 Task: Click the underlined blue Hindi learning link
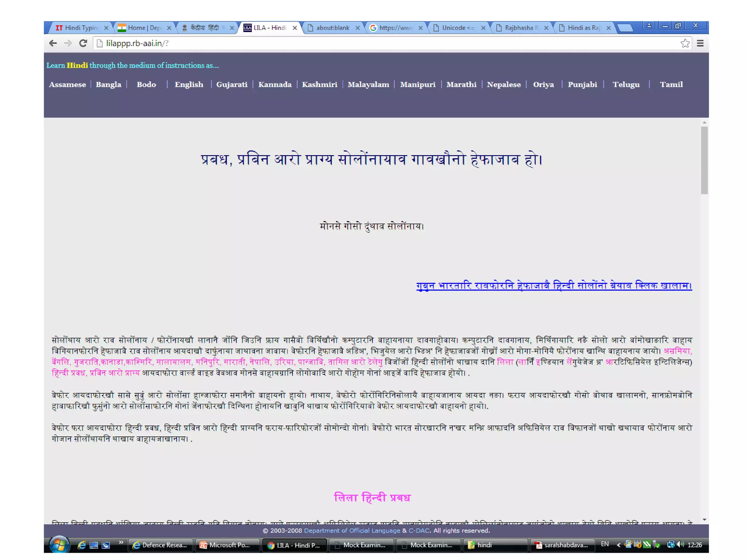[554, 285]
